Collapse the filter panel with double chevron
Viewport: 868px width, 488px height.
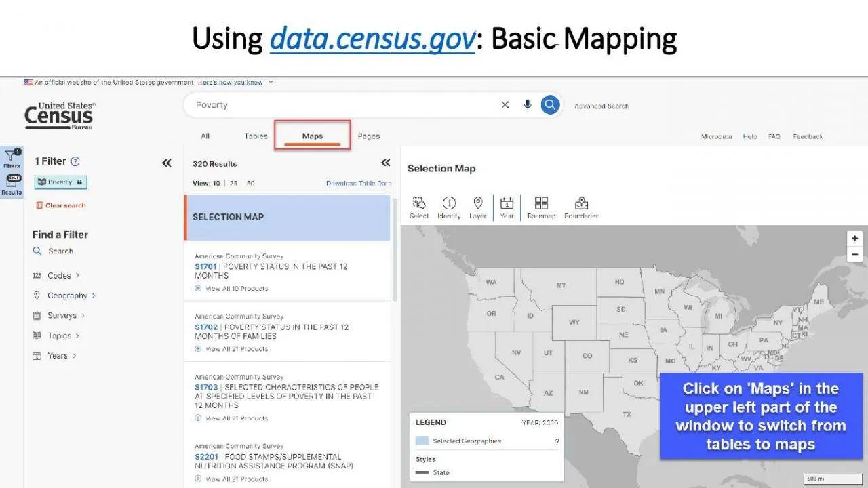point(167,163)
